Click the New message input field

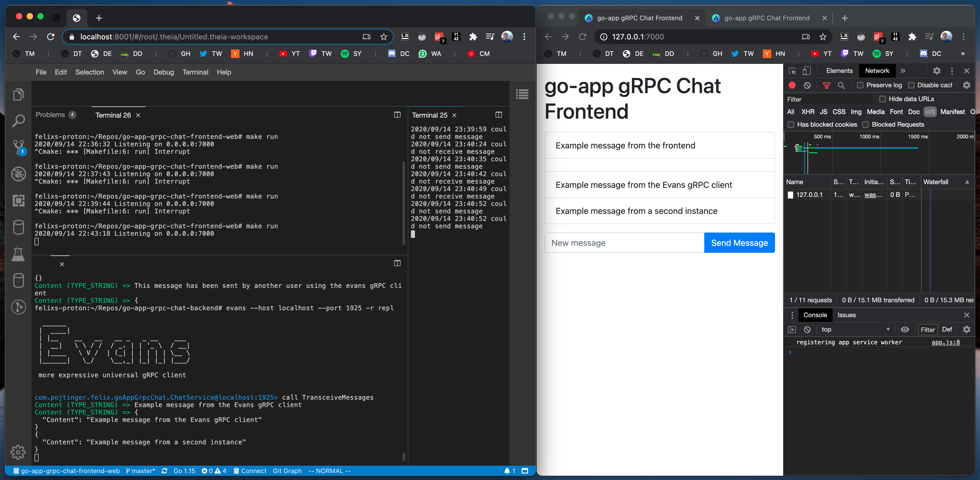(x=624, y=243)
